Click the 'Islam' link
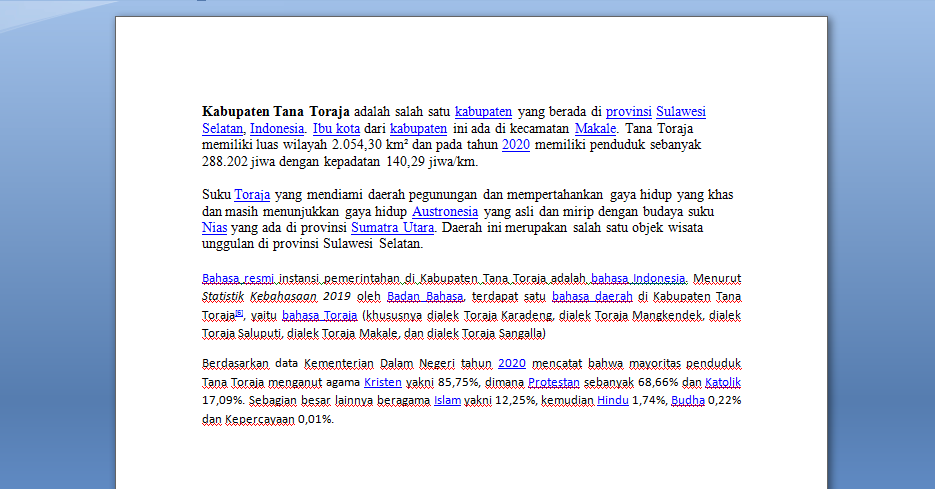 tap(447, 400)
